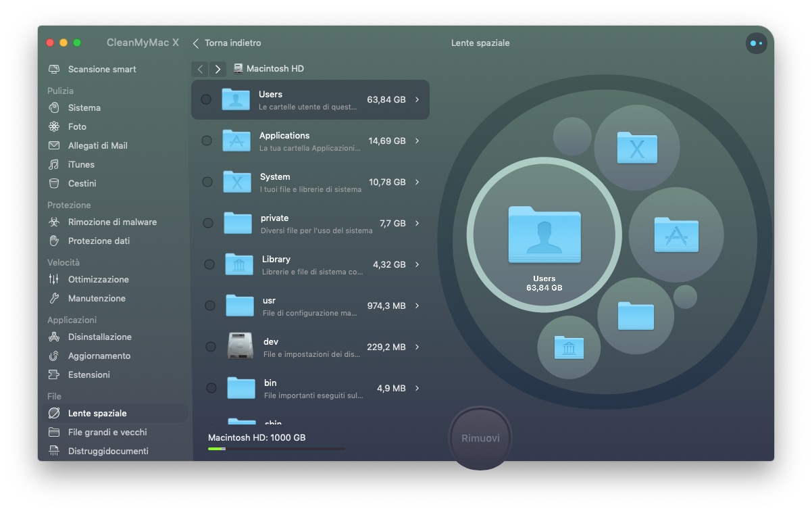Mark the dev item checkbox

click(211, 347)
